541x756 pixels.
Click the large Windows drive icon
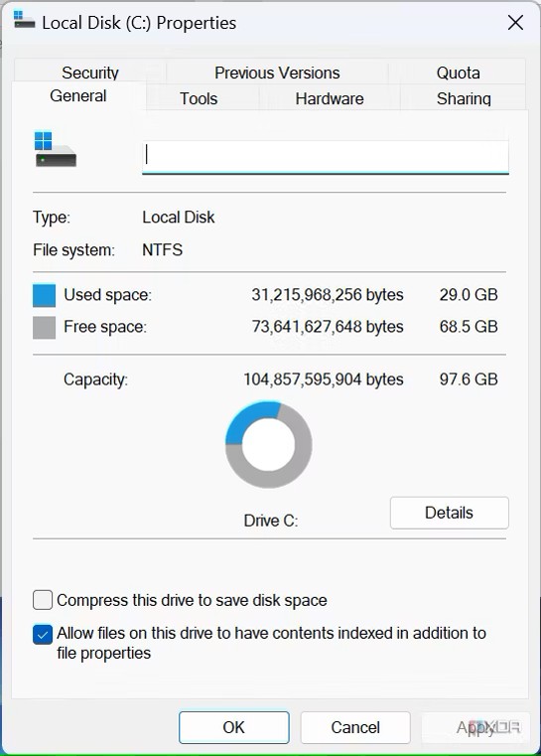56,149
